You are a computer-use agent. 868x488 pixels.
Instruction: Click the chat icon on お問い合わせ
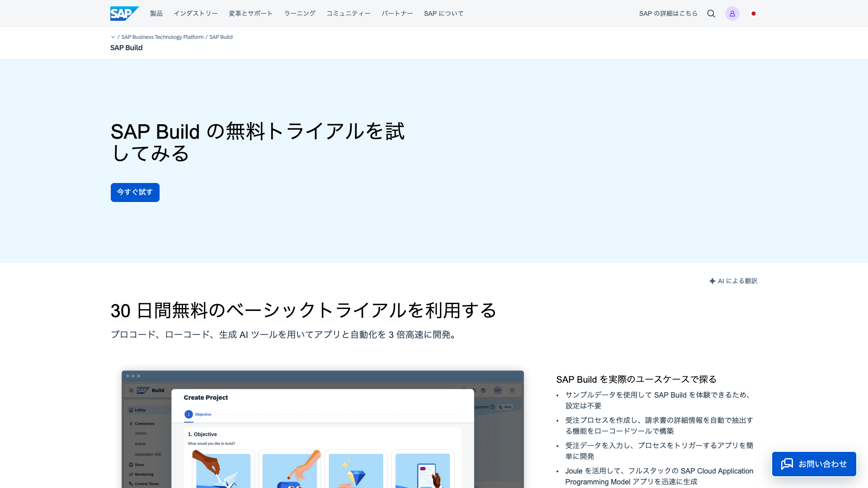(787, 464)
